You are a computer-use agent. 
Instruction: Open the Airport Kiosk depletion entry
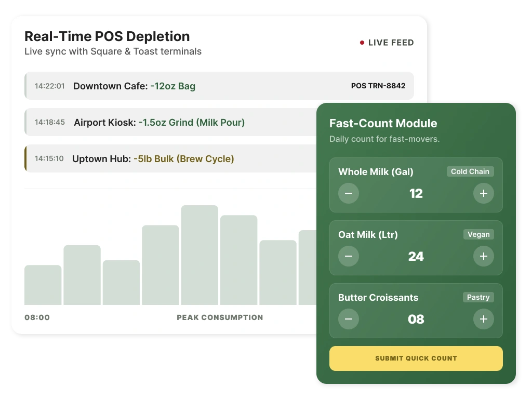point(170,122)
